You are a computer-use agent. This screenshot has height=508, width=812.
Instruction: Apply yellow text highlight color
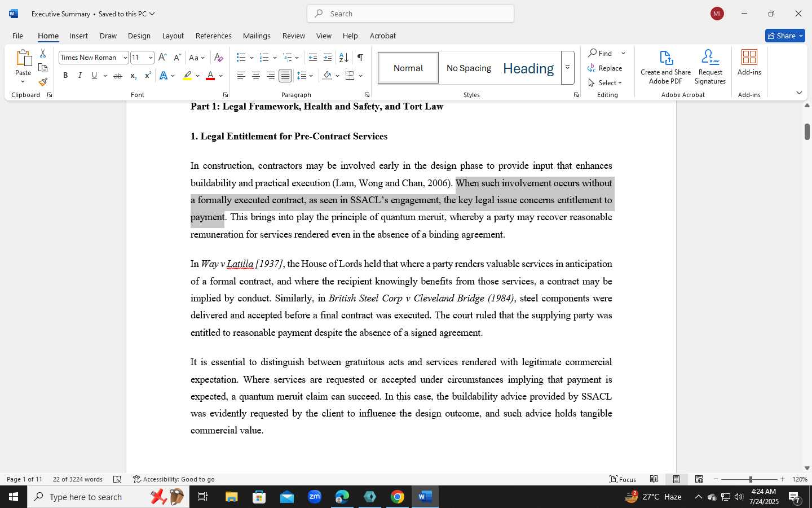[x=187, y=76]
